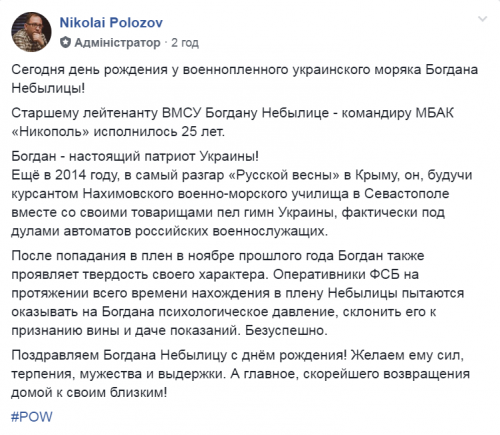Screen dimensions: 500x435
Task: Click the Nikolai Polozov profile picture
Action: pos(32,32)
